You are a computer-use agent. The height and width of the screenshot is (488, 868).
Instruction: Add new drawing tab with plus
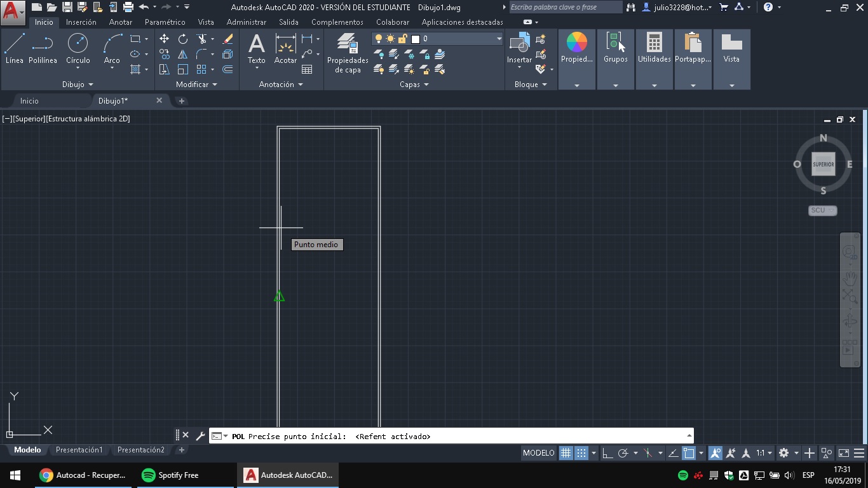click(x=181, y=101)
